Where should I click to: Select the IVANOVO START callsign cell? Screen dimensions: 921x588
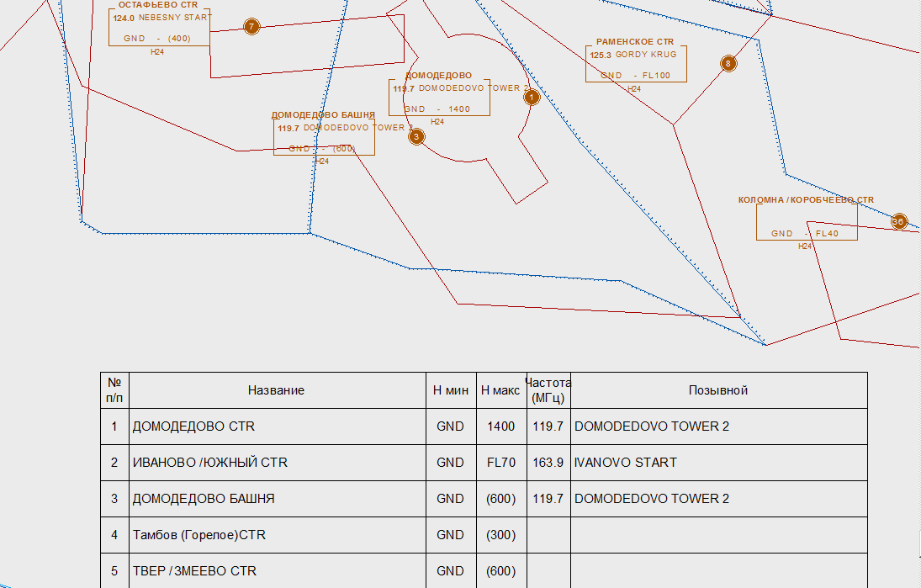626,463
